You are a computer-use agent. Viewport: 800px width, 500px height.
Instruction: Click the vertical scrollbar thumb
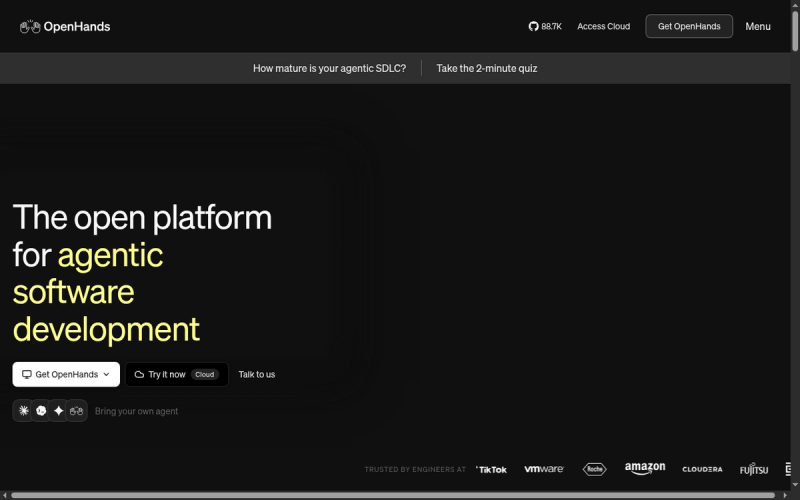click(795, 31)
